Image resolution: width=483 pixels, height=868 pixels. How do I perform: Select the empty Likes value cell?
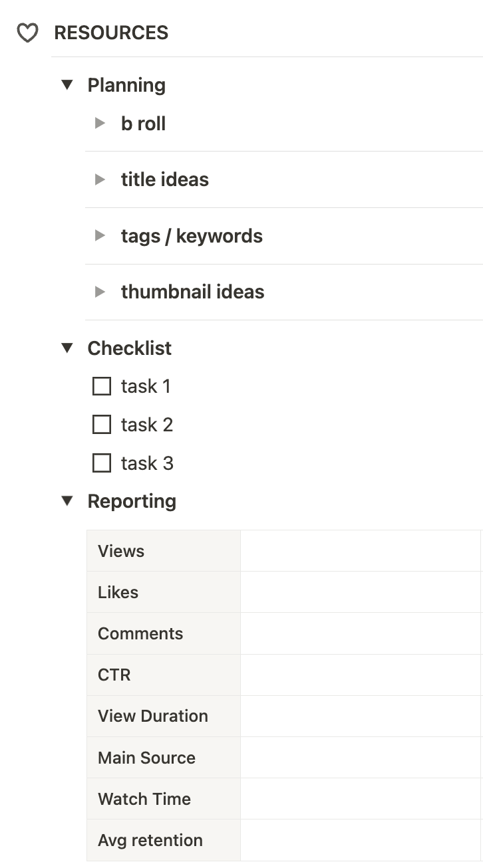(x=361, y=592)
